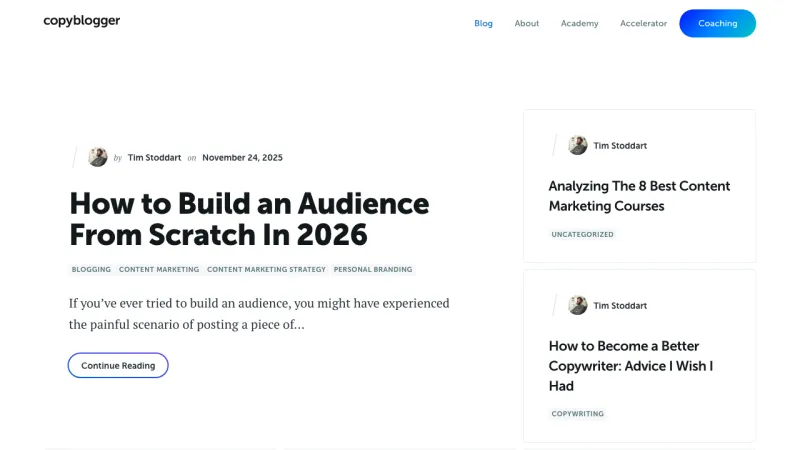
Task: Select the UNCATEGORIZED tag
Action: 582,234
